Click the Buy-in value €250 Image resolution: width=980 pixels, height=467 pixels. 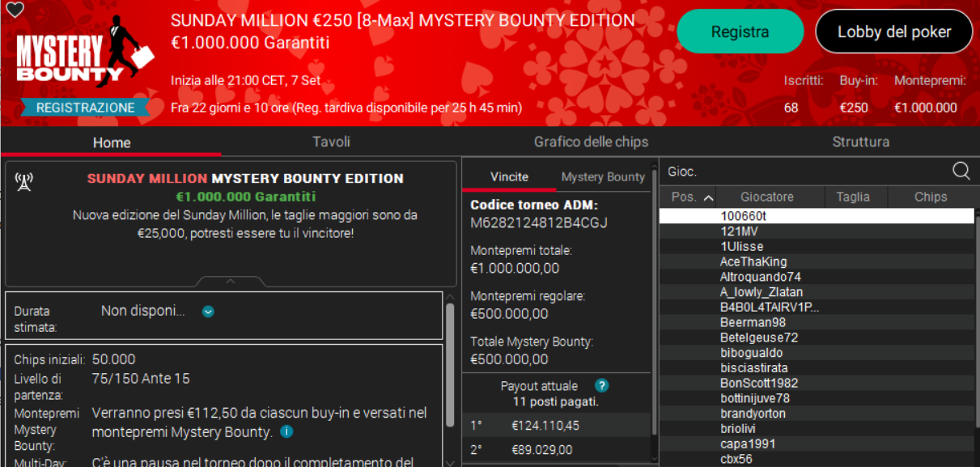pos(854,108)
